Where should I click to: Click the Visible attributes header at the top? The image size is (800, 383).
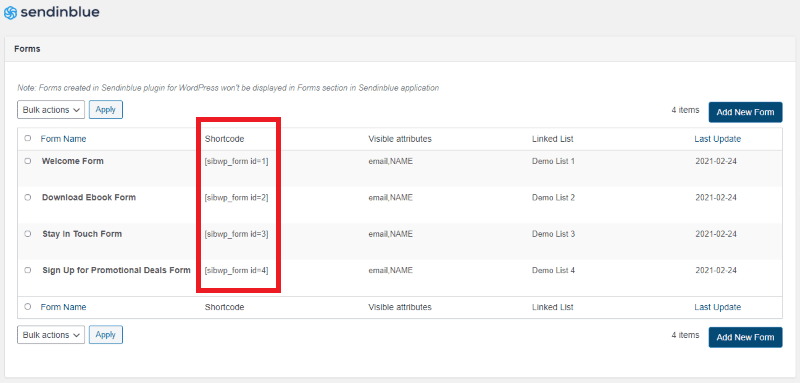[x=400, y=139]
